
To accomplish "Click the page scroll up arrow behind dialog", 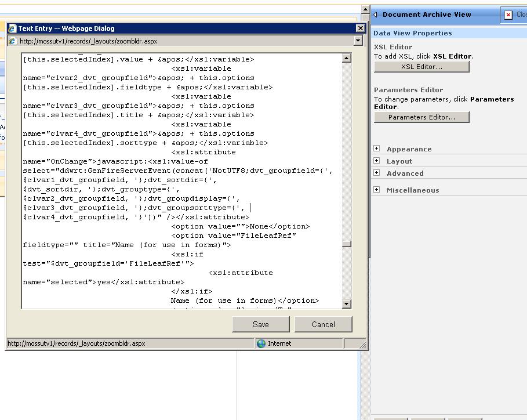I will (x=365, y=9).
